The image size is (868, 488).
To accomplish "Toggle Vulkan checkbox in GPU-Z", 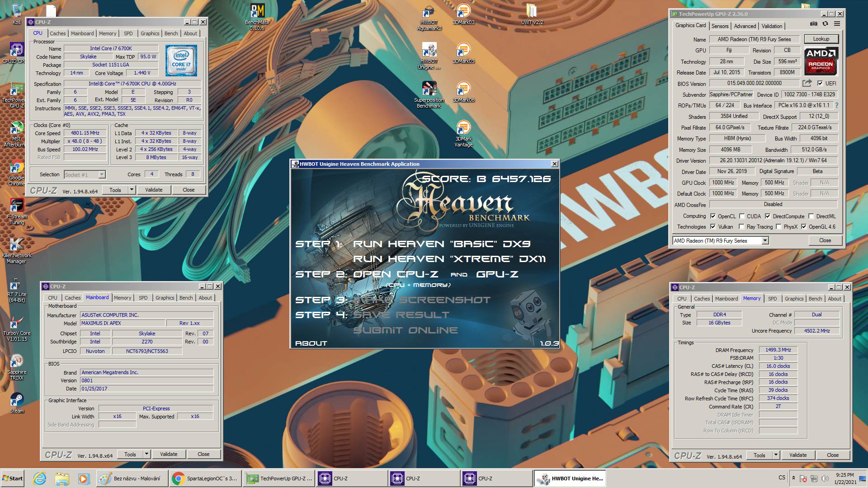I will [x=713, y=226].
